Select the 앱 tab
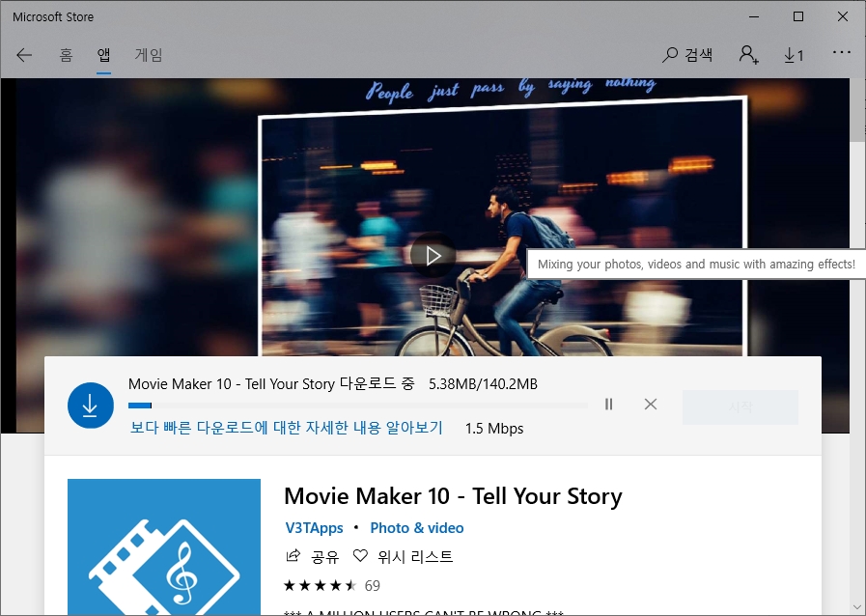866x616 pixels. (x=104, y=55)
